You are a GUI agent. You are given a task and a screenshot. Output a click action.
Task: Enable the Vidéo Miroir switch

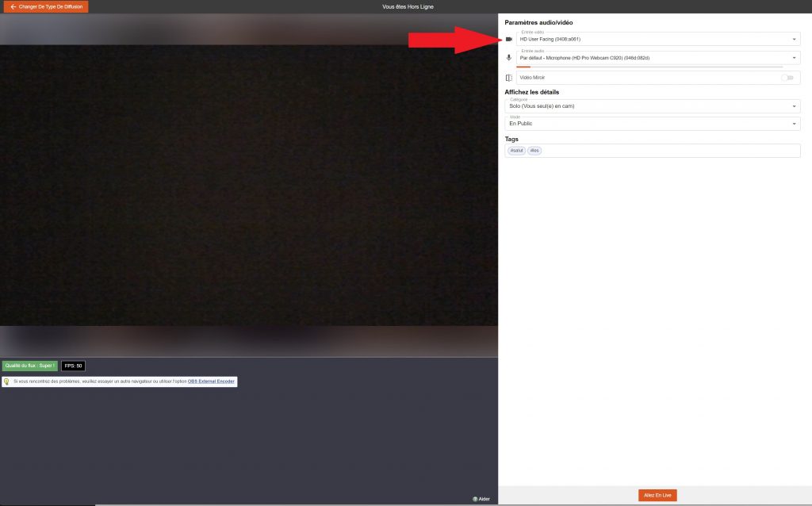click(787, 78)
